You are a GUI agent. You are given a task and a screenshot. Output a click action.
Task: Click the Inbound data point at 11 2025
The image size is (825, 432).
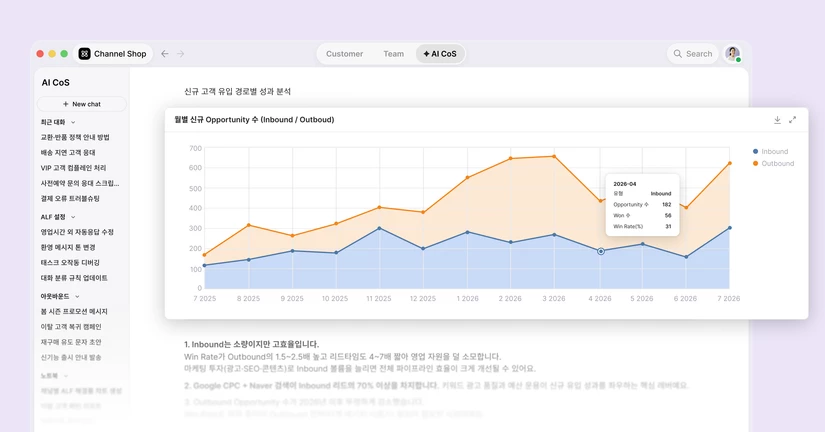pyautogui.click(x=379, y=228)
